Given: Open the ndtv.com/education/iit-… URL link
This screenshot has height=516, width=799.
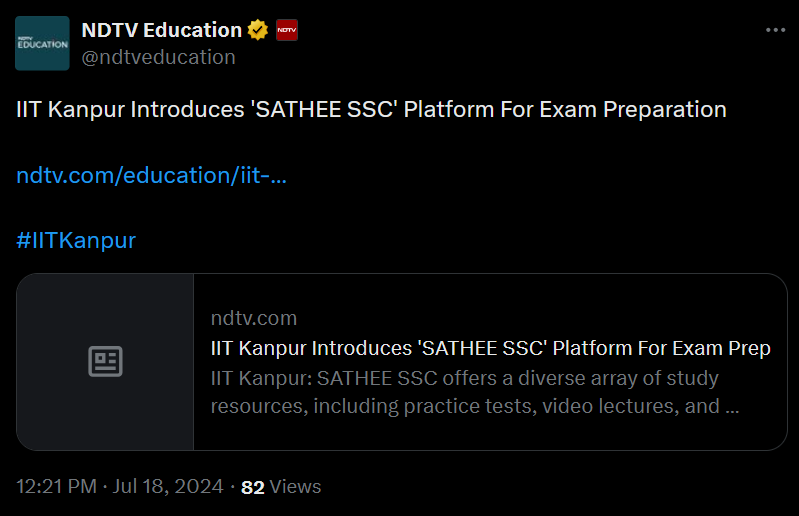Looking at the screenshot, I should (x=152, y=175).
